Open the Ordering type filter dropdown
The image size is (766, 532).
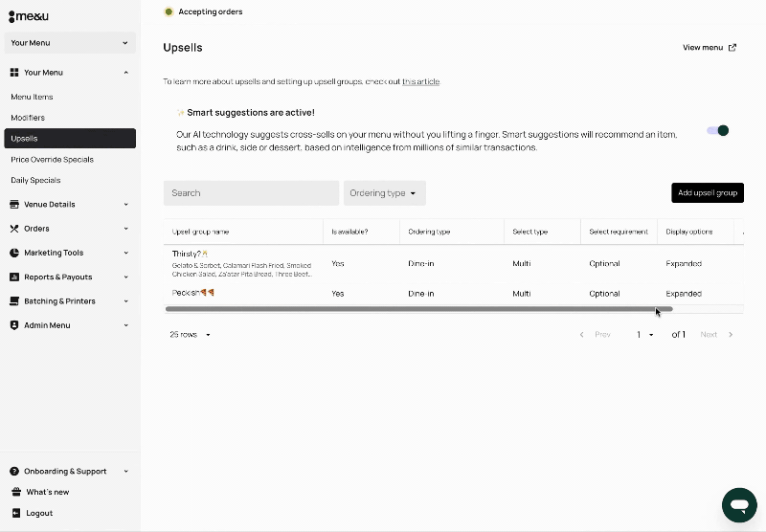(x=385, y=192)
